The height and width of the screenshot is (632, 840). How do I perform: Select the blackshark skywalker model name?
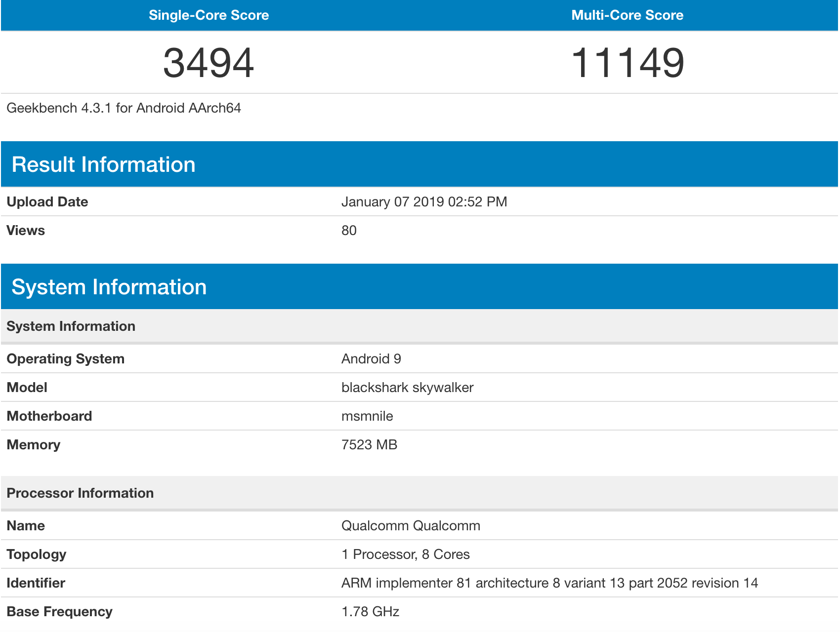[407, 388]
